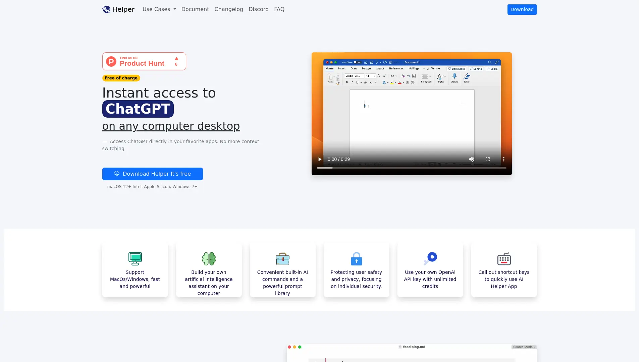644x362 pixels.
Task: Open the Use Cases dropdown menu
Action: coord(159,9)
